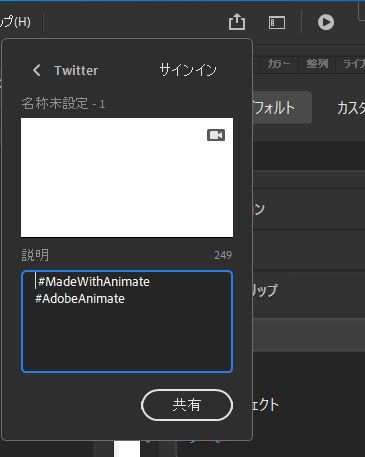Screen dimensions: 365x457
Task: Click the 共有 share button
Action: [x=187, y=405]
